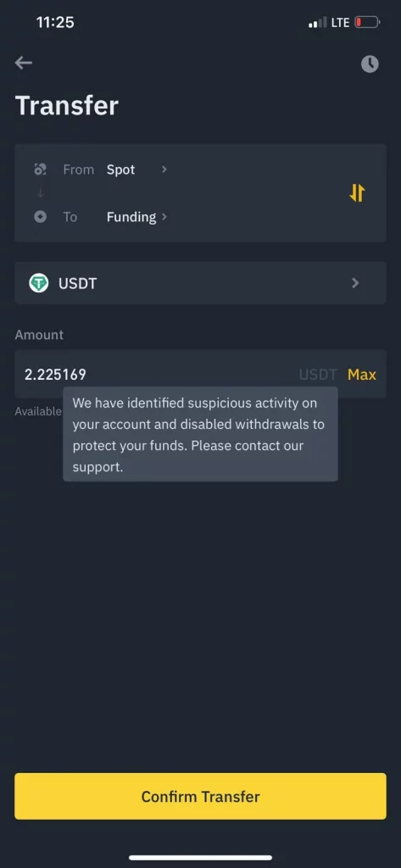Select the Spot source label
Screen dimensions: 401x868
120,170
